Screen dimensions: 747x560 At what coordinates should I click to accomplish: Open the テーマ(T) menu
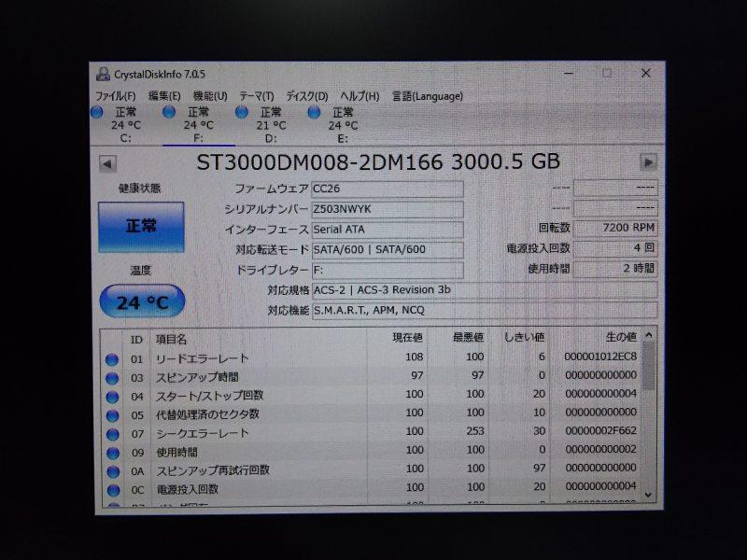pyautogui.click(x=256, y=96)
